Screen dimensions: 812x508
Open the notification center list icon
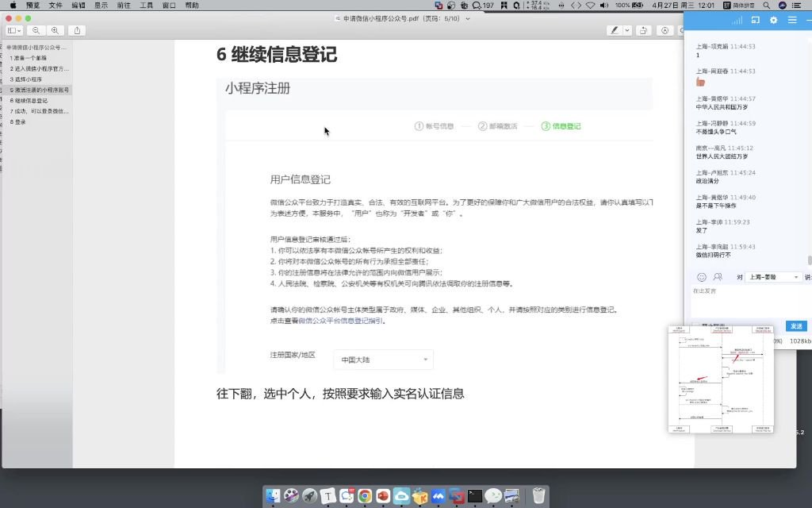click(797, 6)
